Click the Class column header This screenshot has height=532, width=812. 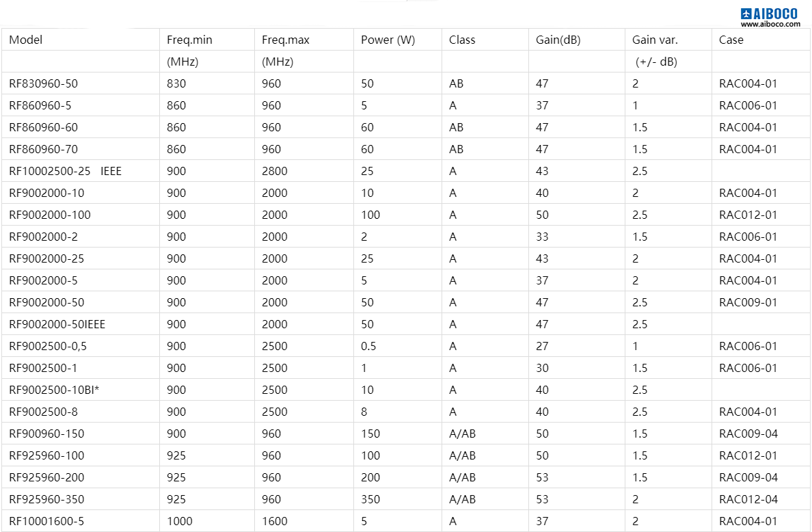click(462, 40)
